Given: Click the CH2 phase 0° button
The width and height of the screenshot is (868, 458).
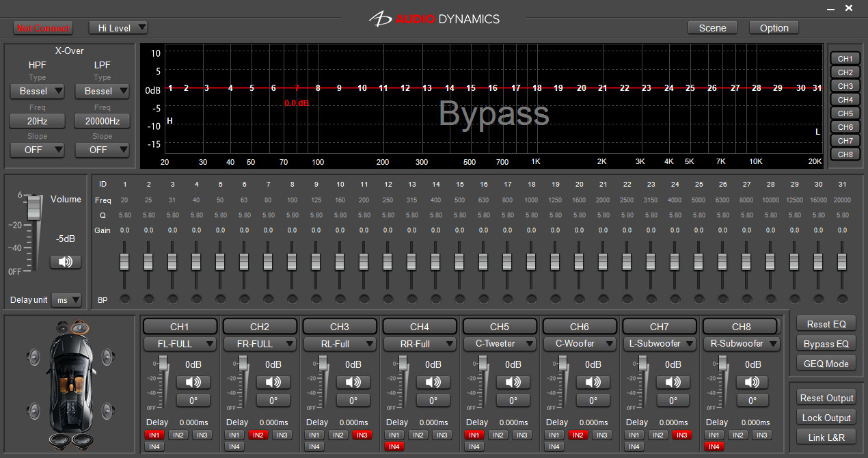Looking at the screenshot, I should tap(273, 401).
